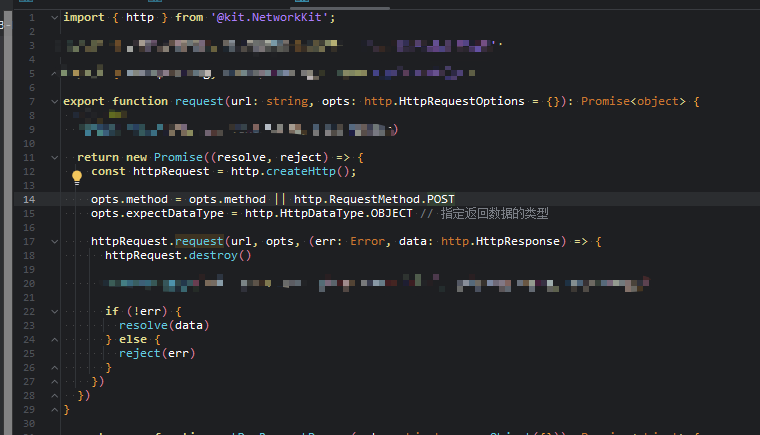Fold the return new Promise block
The image size is (760, 435).
tap(54, 158)
